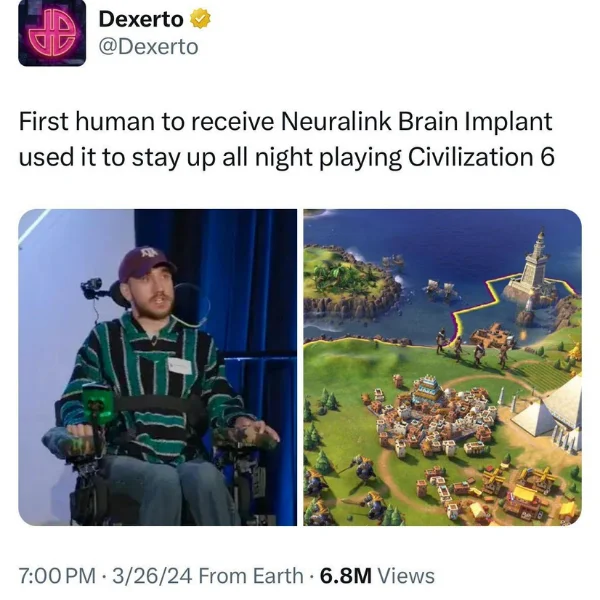600x600 pixels.
Task: Visit the @Dexerto handle
Action: pyautogui.click(x=148, y=47)
